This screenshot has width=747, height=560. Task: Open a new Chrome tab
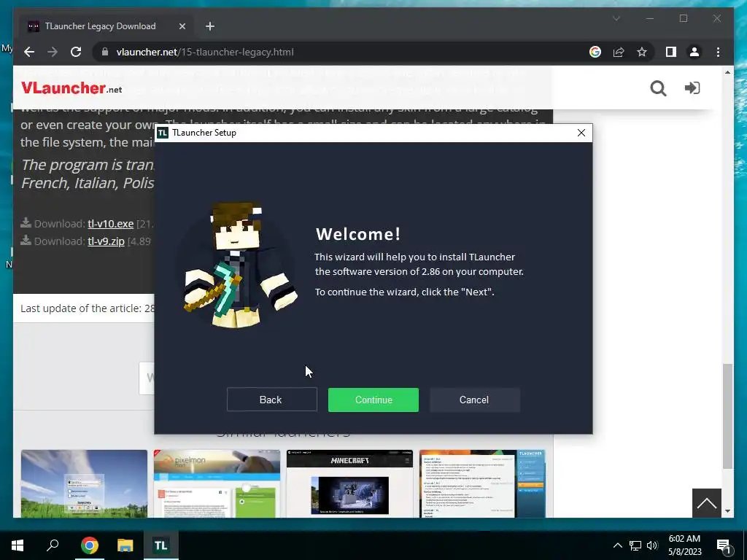pos(210,26)
